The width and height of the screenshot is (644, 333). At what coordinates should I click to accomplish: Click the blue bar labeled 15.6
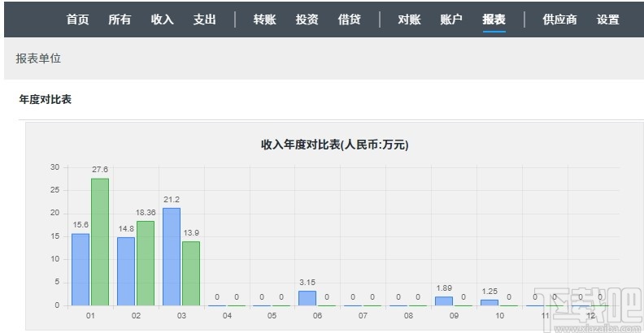coord(80,270)
